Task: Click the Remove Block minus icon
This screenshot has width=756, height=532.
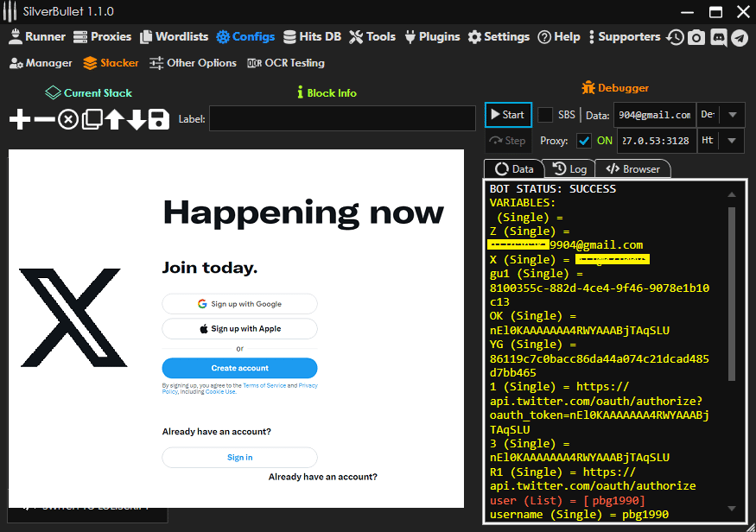Action: click(x=43, y=120)
